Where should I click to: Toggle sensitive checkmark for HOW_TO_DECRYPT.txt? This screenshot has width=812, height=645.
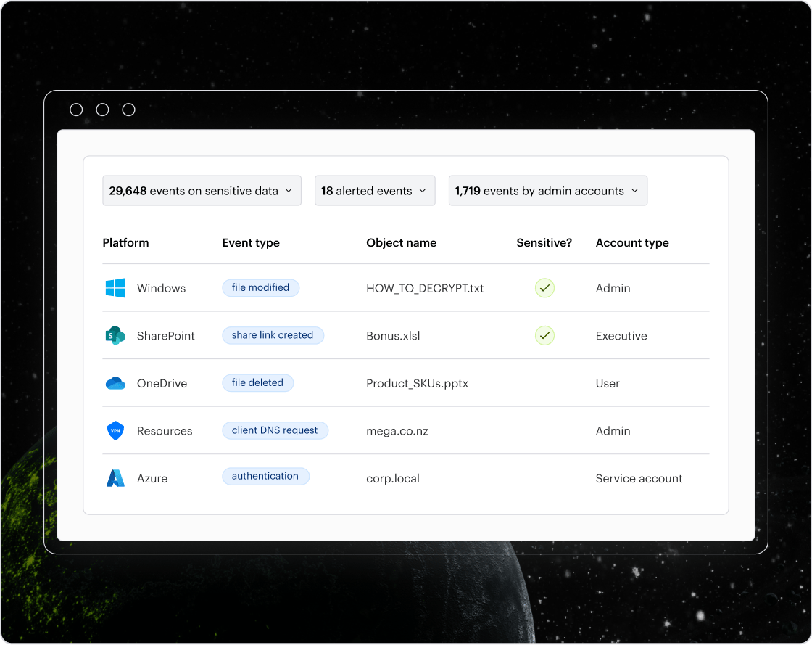[544, 288]
